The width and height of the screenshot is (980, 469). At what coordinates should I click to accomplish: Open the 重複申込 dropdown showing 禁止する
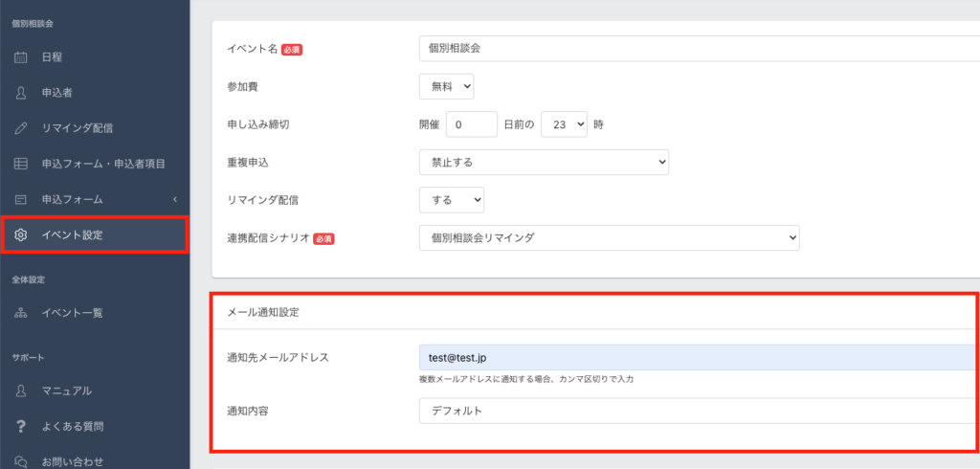[x=544, y=162]
